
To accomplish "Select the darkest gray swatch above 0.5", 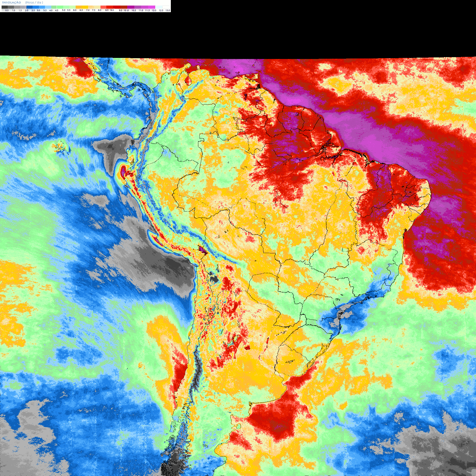I will coord(4,7).
